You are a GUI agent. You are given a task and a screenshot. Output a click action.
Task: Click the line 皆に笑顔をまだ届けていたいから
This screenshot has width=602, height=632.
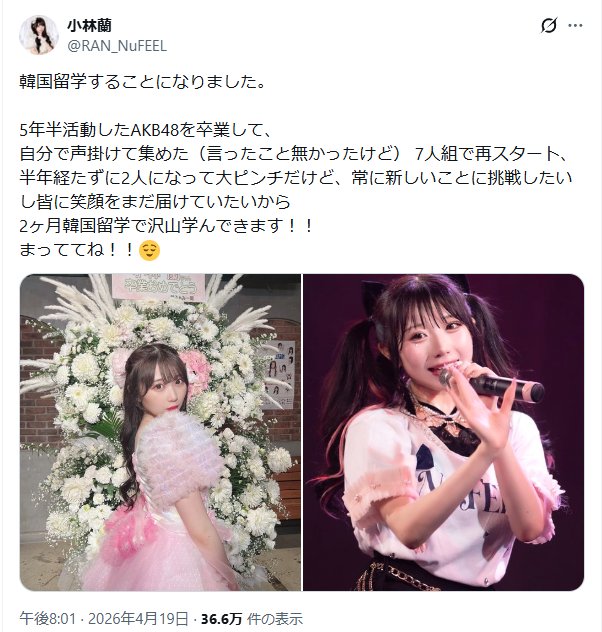[x=155, y=202]
